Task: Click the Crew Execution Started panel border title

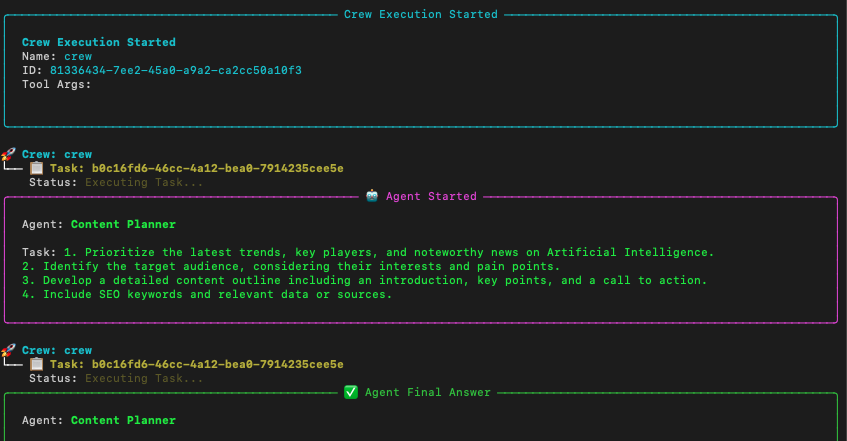Action: point(420,14)
